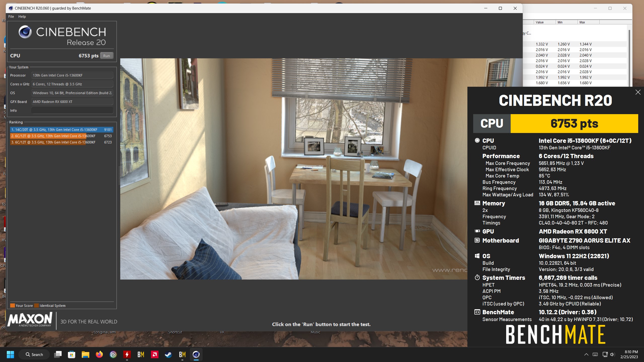The image size is (644, 362).
Task: Open the Help menu
Action: [22, 17]
